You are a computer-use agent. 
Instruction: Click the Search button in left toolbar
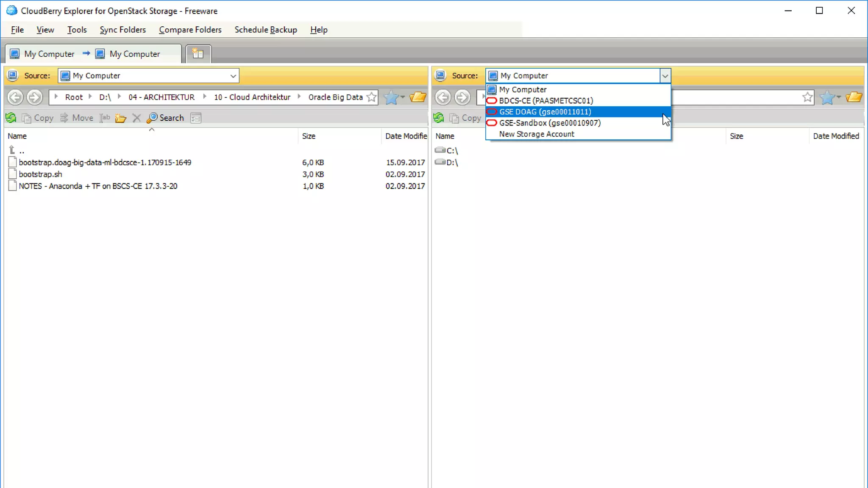click(166, 118)
